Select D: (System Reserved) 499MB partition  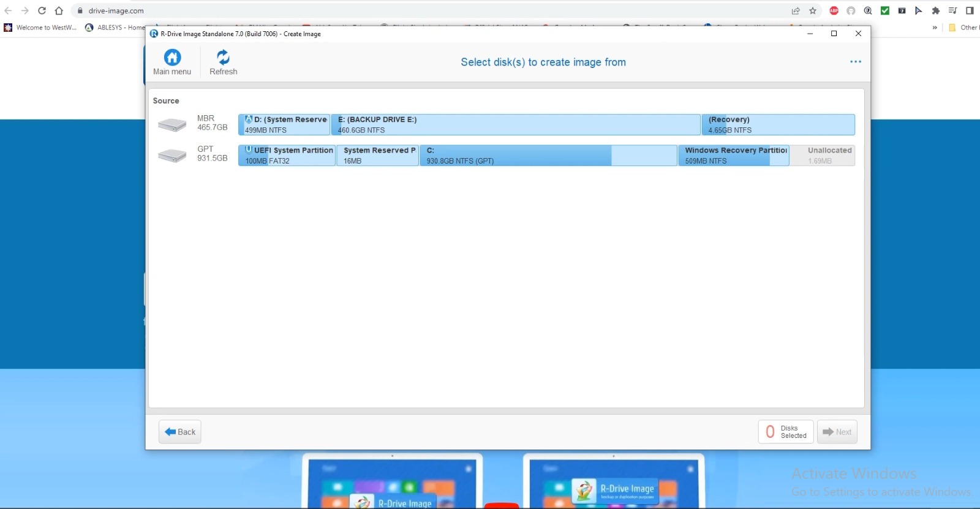coord(284,124)
